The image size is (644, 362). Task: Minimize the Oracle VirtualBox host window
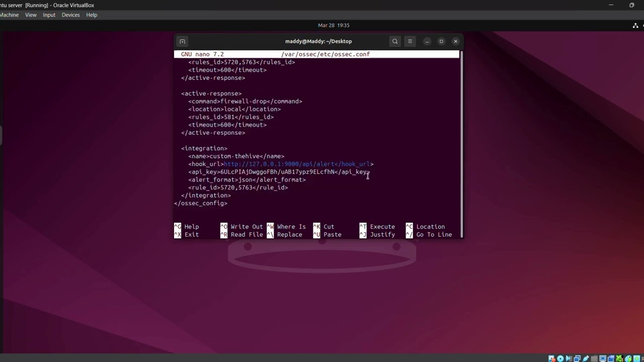(611, 5)
